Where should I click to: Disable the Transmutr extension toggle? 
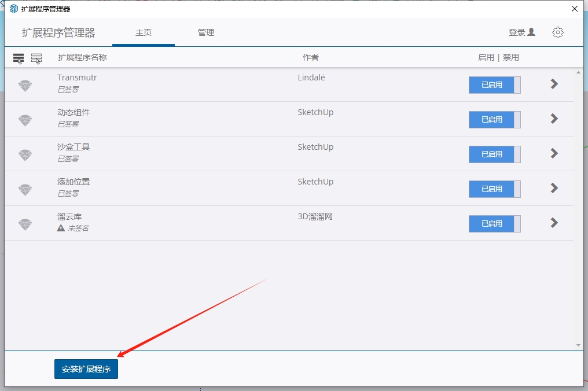pyautogui.click(x=494, y=85)
